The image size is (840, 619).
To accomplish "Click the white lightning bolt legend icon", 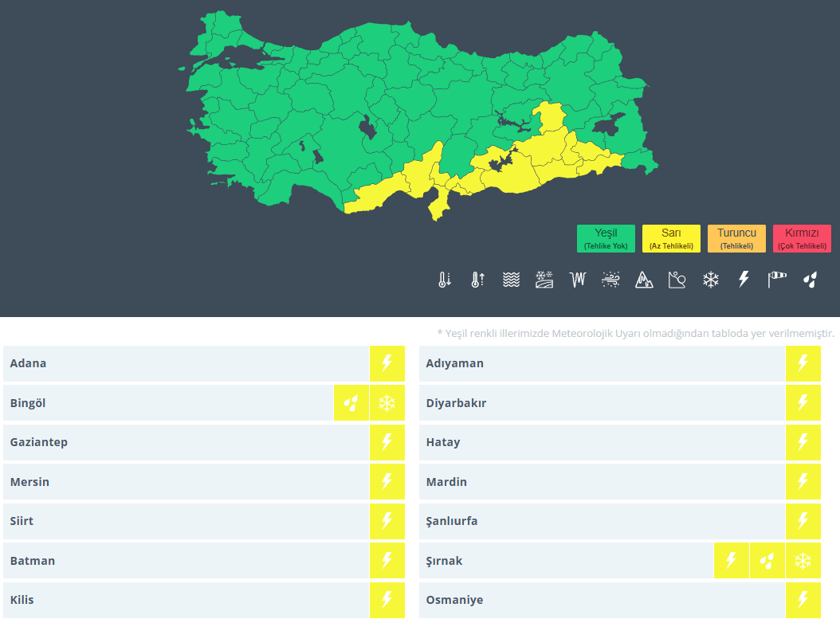I will (744, 280).
